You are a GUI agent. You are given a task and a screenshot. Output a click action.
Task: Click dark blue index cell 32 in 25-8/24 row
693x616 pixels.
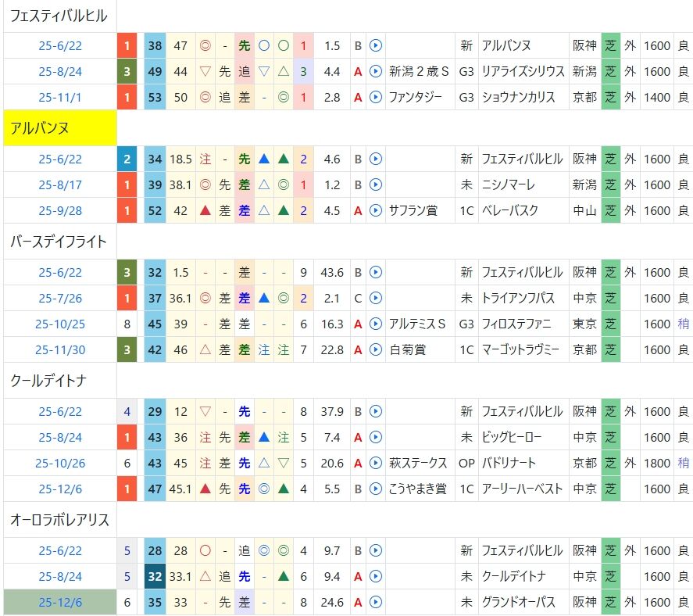155,577
